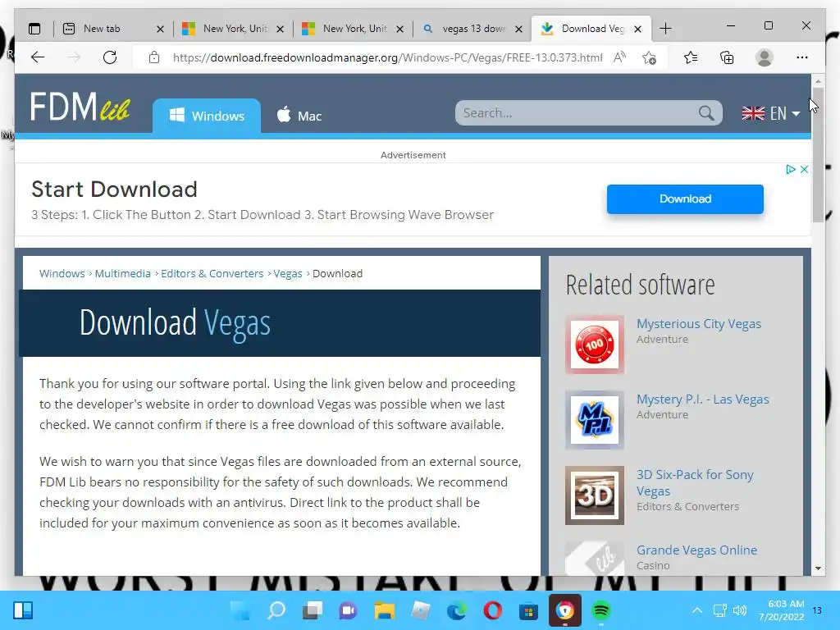This screenshot has width=840, height=630.
Task: Open a new browser tab
Action: [x=665, y=29]
